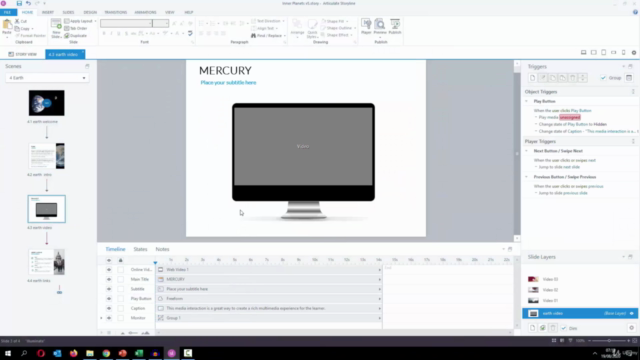This screenshot has height=360, width=640.
Task: Open the Text Direction dropdown
Action: tap(268, 21)
